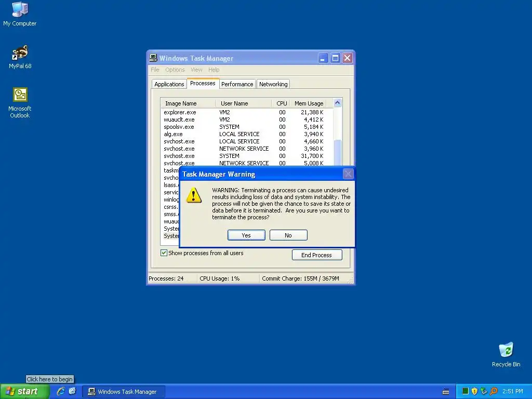Click the yellow warning triangle icon
The image size is (532, 399).
click(x=194, y=195)
